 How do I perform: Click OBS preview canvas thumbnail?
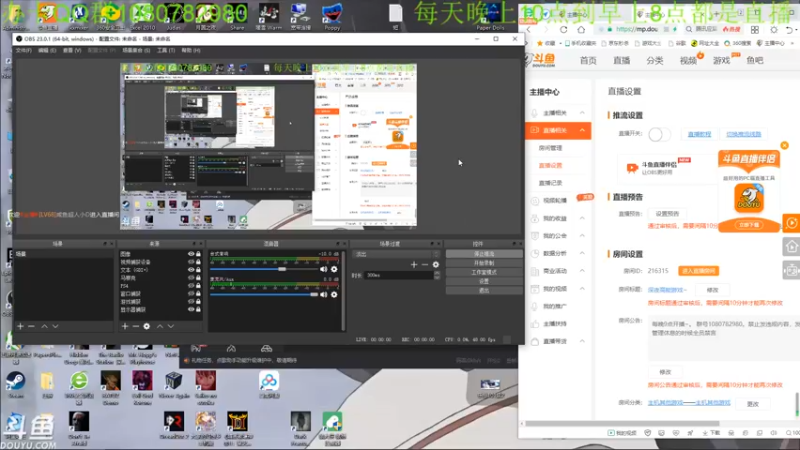tap(268, 145)
